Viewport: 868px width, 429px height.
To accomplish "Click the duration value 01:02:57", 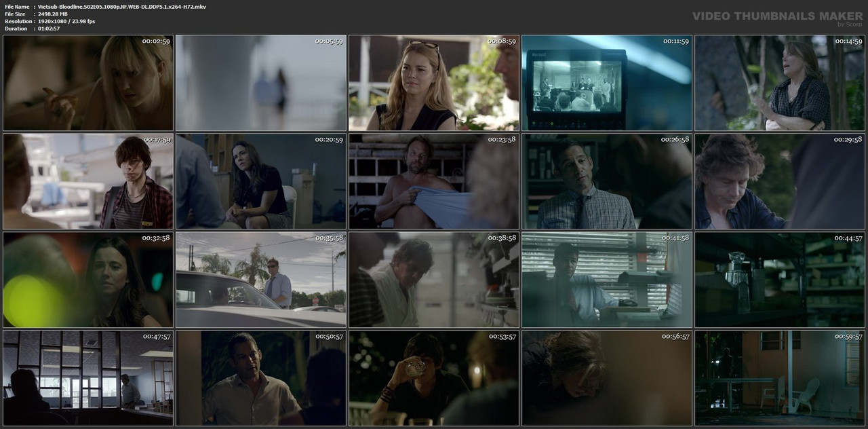I will pos(49,29).
